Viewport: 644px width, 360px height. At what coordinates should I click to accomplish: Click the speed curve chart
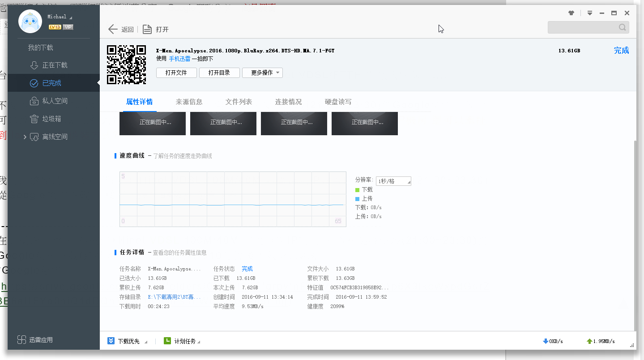coord(233,199)
